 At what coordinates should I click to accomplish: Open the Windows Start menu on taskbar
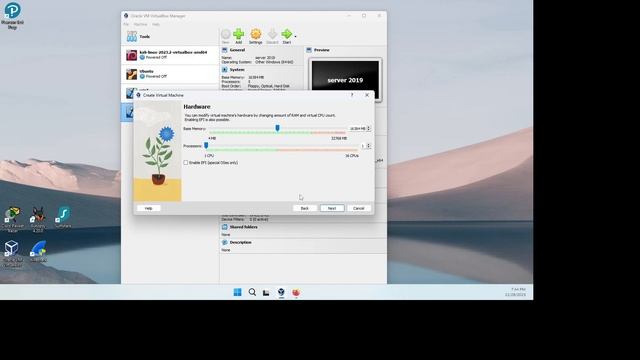click(237, 292)
